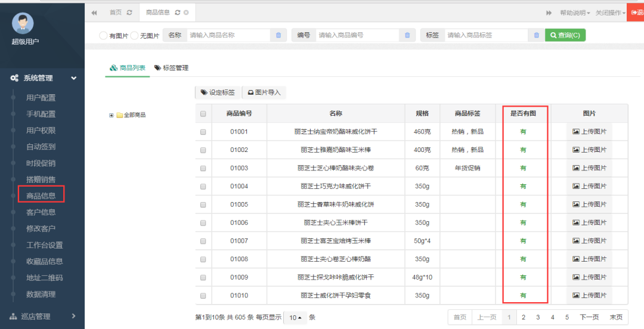Switch to the 标签管理 tab
This screenshot has width=644, height=329.
[x=171, y=68]
